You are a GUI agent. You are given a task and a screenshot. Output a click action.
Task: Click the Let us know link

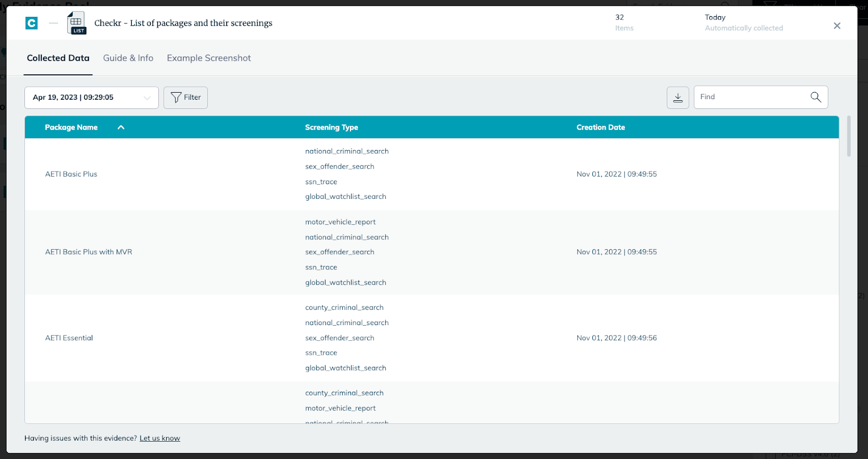[159, 438]
